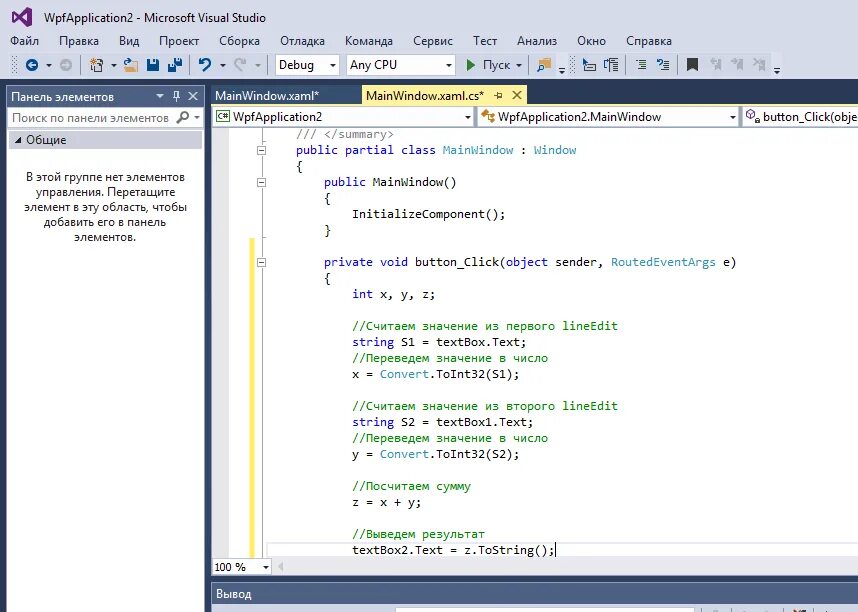Click the Find in Files toolbar icon
The image size is (858, 612).
coord(544,65)
